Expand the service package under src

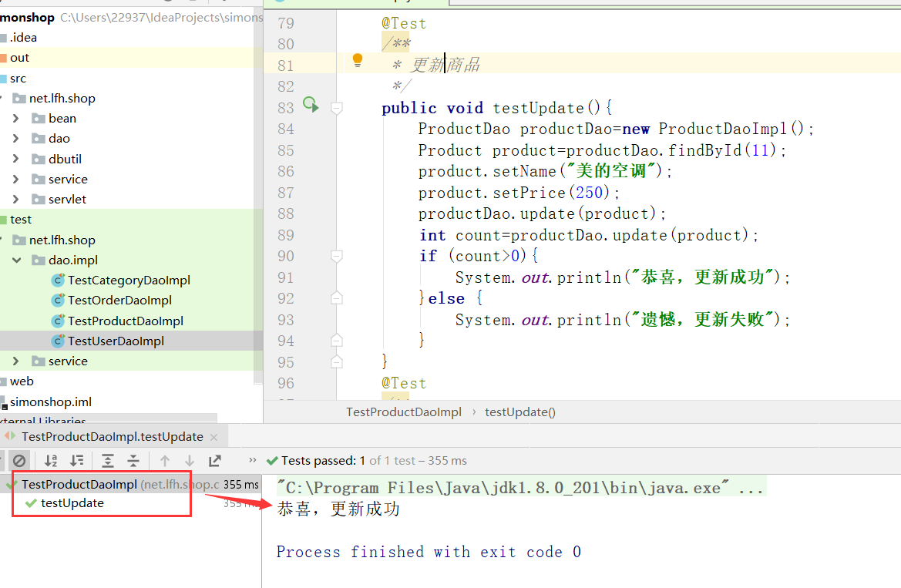(x=15, y=180)
